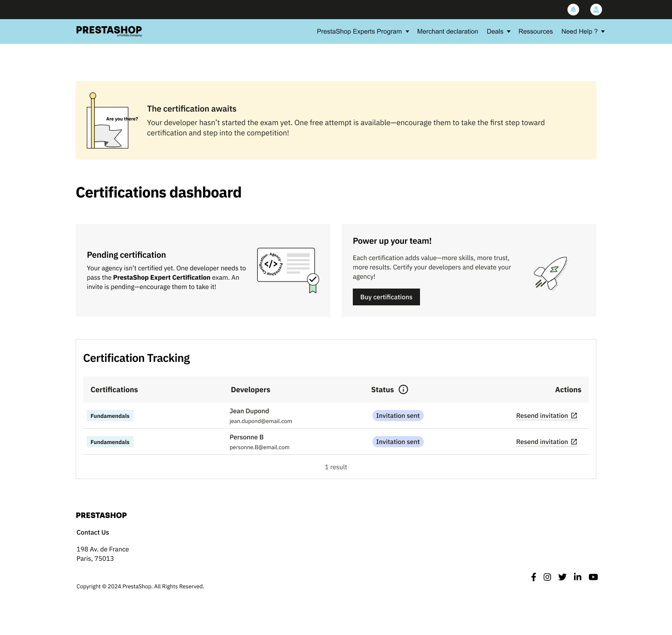Click the Certification Tracking heading
The width and height of the screenshot is (672, 635).
click(x=136, y=358)
